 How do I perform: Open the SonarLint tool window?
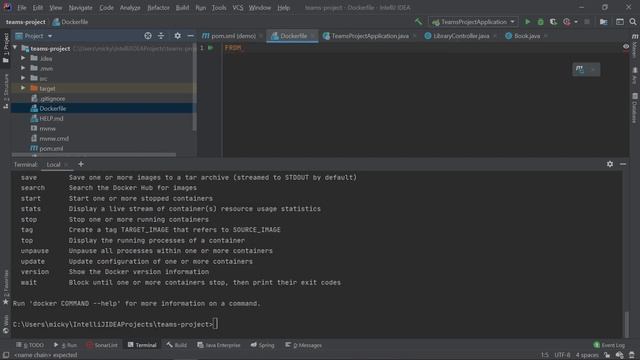pyautogui.click(x=102, y=345)
